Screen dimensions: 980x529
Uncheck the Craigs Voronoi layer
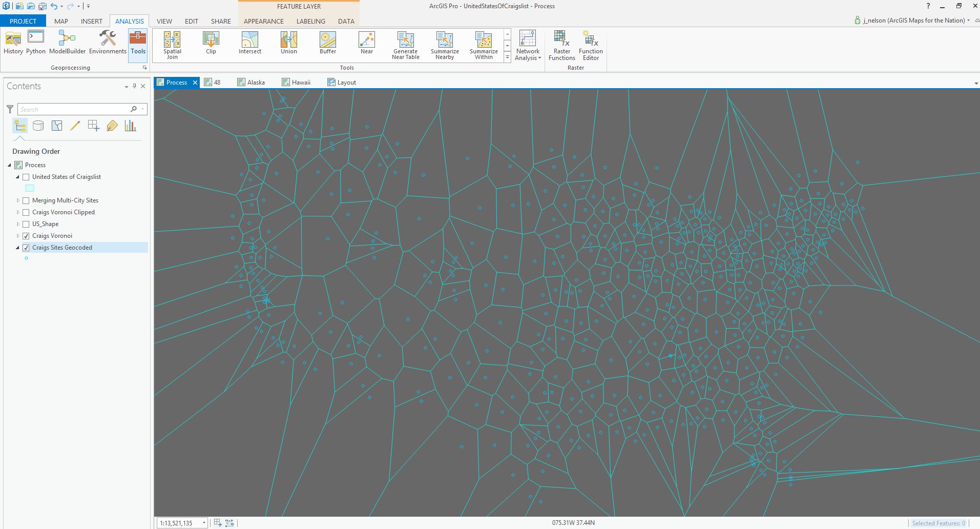tap(26, 236)
